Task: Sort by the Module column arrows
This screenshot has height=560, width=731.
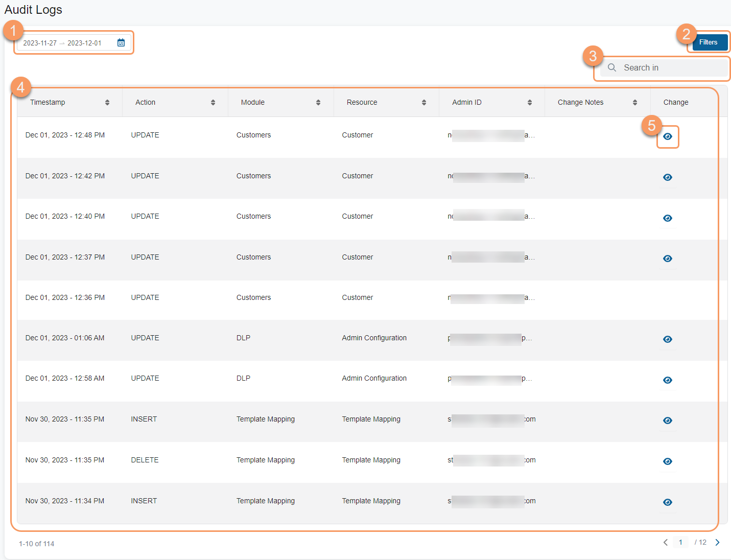Action: coord(318,102)
